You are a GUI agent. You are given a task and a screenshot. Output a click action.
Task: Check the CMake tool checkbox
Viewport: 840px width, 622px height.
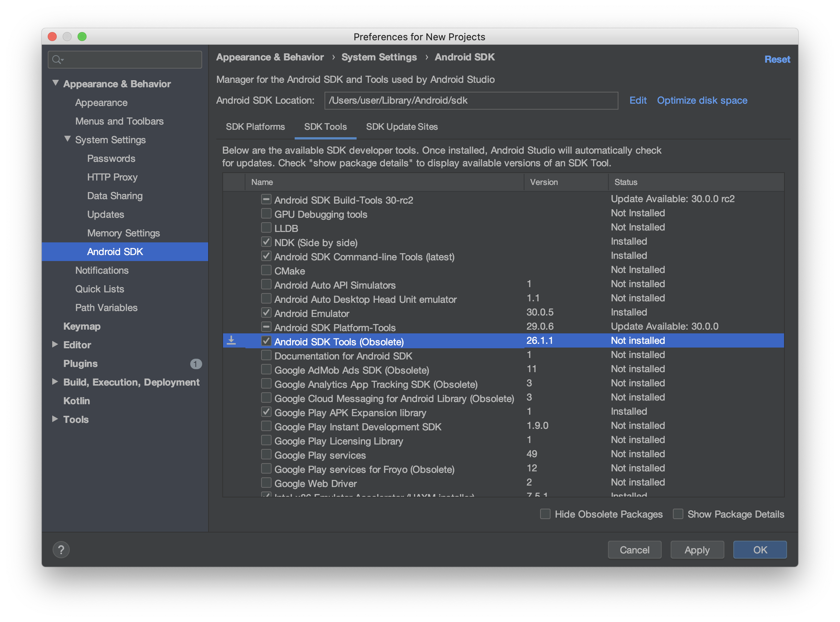point(266,270)
